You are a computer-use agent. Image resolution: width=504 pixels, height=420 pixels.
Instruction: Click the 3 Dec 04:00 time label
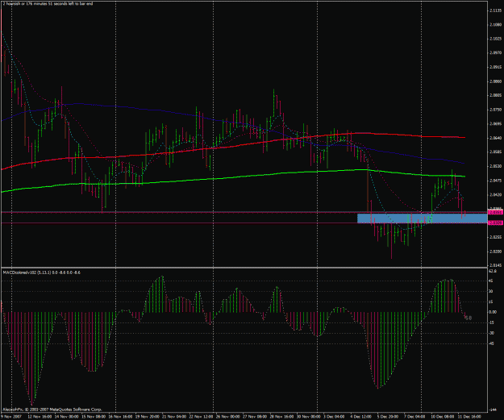(335, 417)
